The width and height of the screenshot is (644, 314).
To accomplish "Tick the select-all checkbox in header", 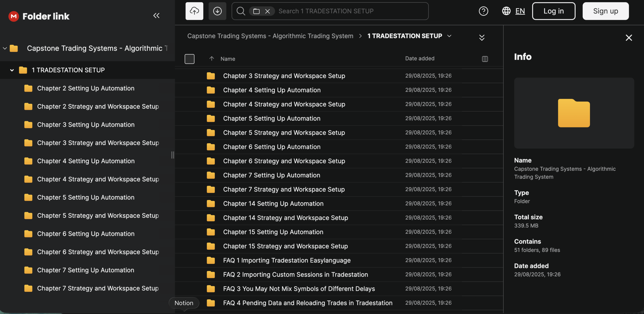I will (x=189, y=59).
